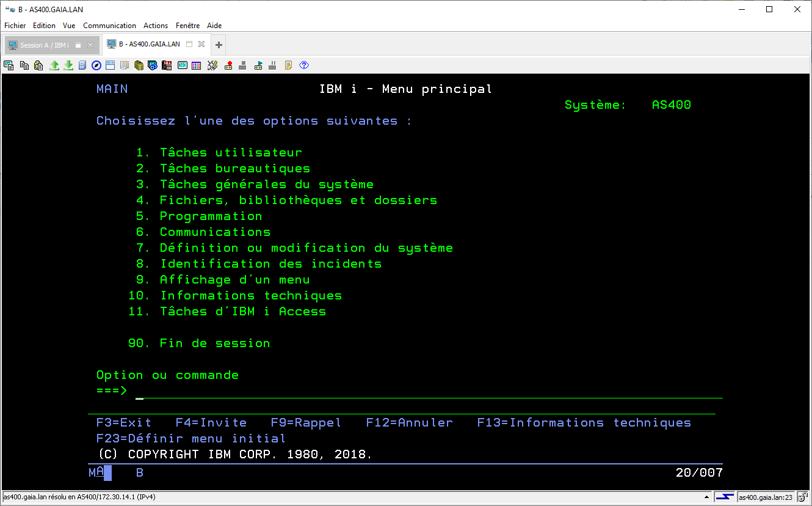
Task: Play macro with green arrow icon
Action: pos(258,65)
